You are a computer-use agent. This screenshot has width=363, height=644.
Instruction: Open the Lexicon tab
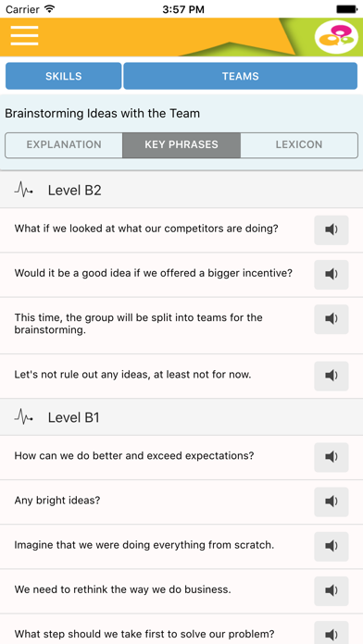[299, 145]
